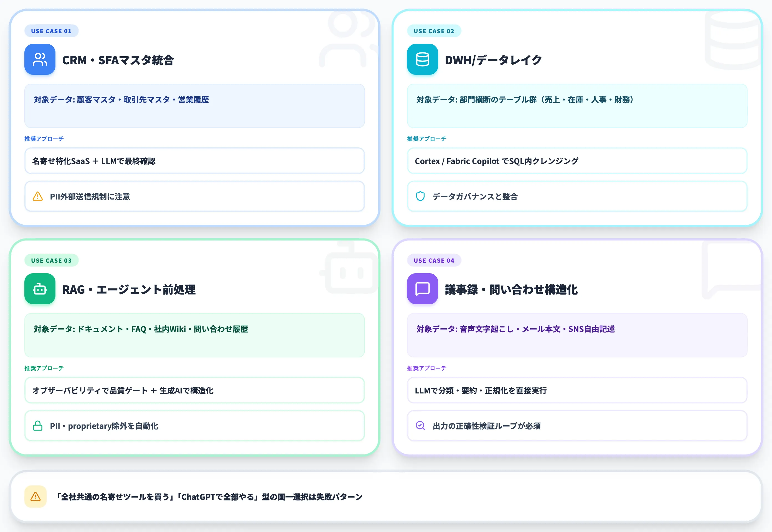Click the box LLMで分類・要約・正規化を直接実行
Screen dimensions: 772x532
tap(577, 390)
